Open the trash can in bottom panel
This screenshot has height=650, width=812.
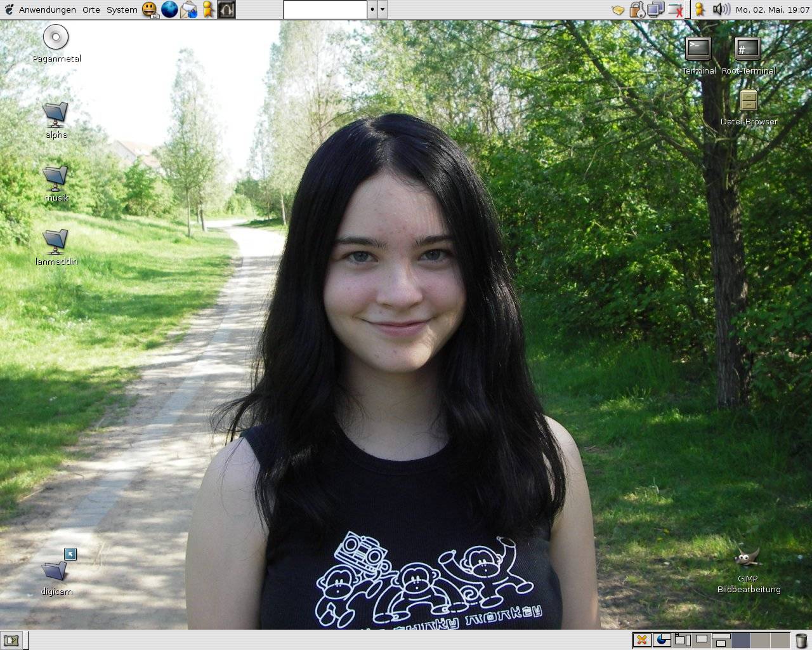[x=801, y=640]
